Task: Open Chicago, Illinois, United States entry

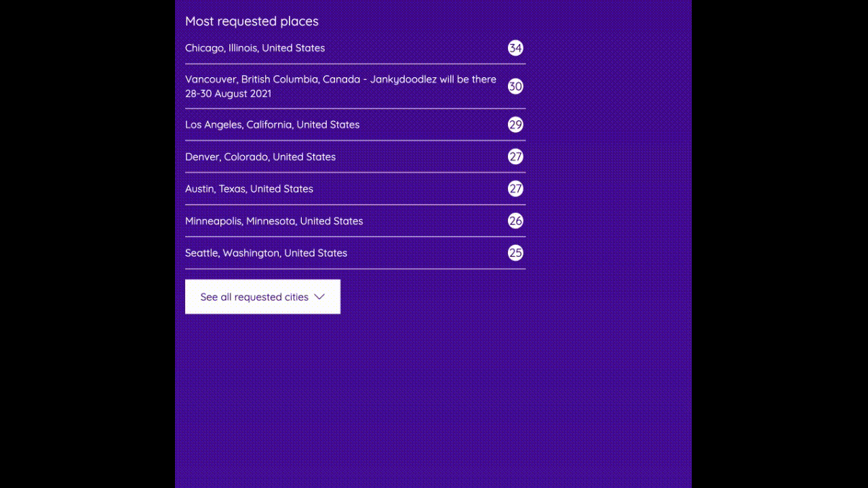Action: pos(255,48)
